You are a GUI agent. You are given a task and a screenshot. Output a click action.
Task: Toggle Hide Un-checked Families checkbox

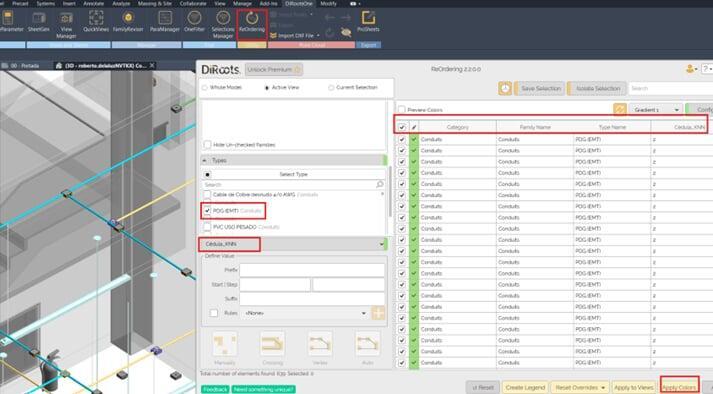coord(207,145)
